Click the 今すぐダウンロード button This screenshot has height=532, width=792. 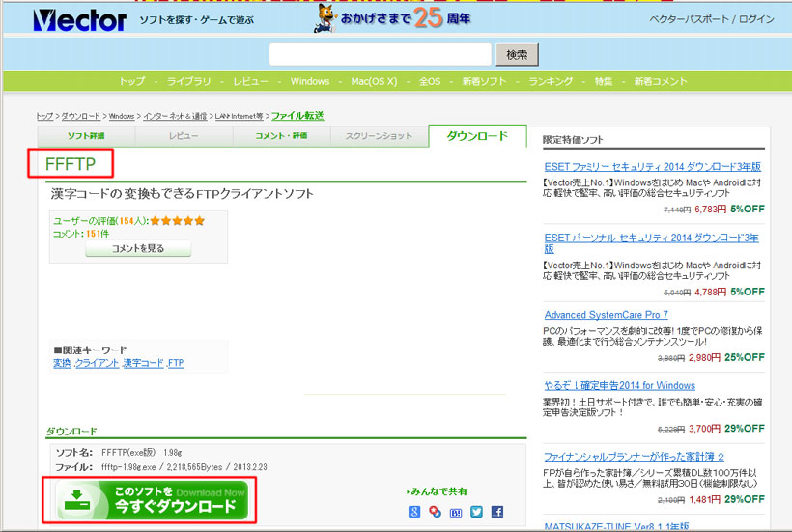click(152, 500)
